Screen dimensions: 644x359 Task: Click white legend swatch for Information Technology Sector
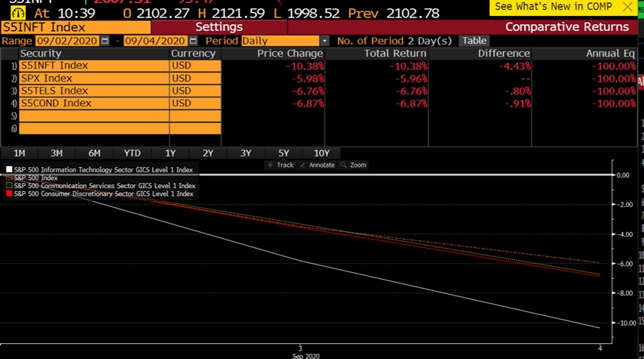click(9, 169)
